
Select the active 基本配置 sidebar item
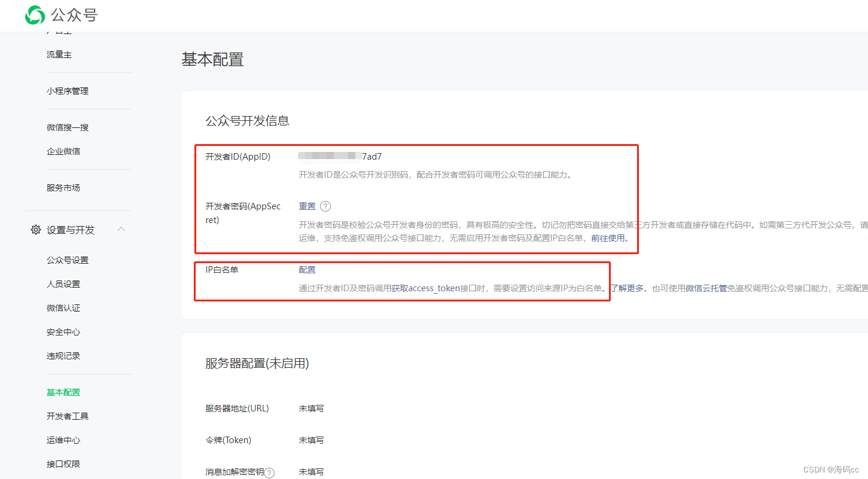tap(63, 392)
